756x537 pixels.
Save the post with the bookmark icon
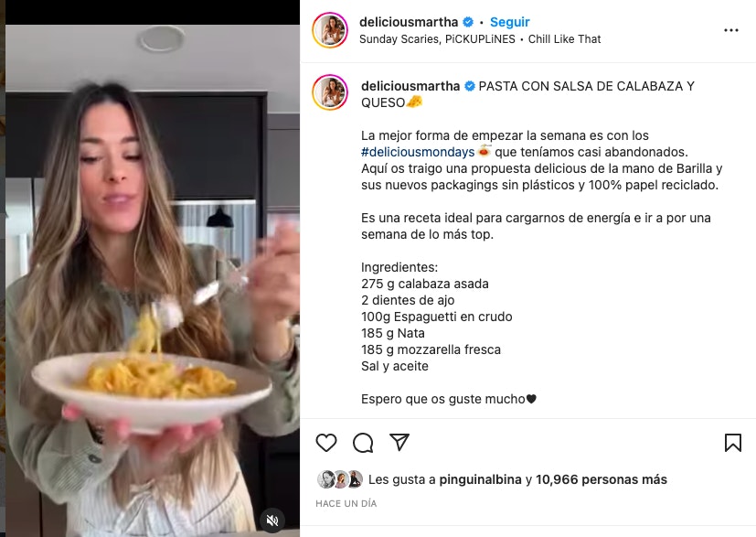(x=733, y=443)
